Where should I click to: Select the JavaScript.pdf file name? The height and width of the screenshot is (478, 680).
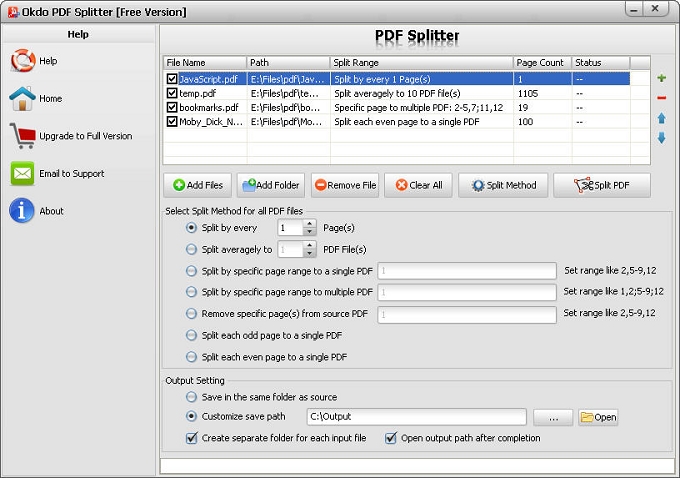(x=209, y=79)
